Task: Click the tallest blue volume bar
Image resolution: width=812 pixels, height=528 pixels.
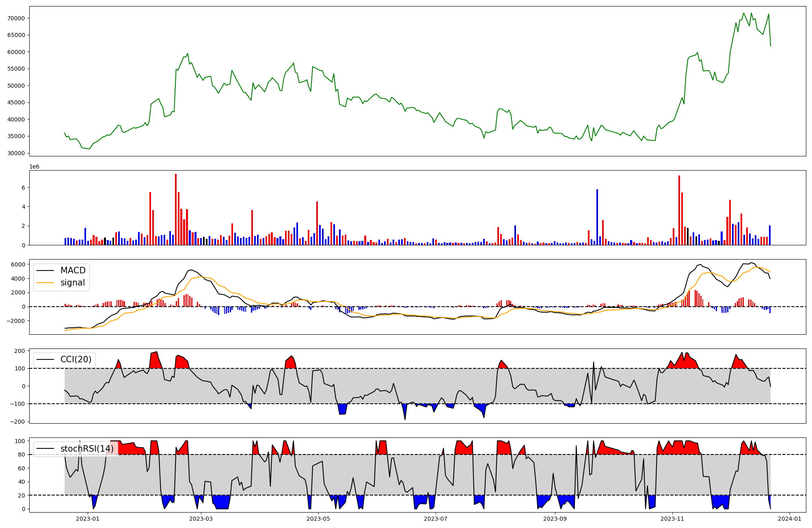Action: click(597, 217)
